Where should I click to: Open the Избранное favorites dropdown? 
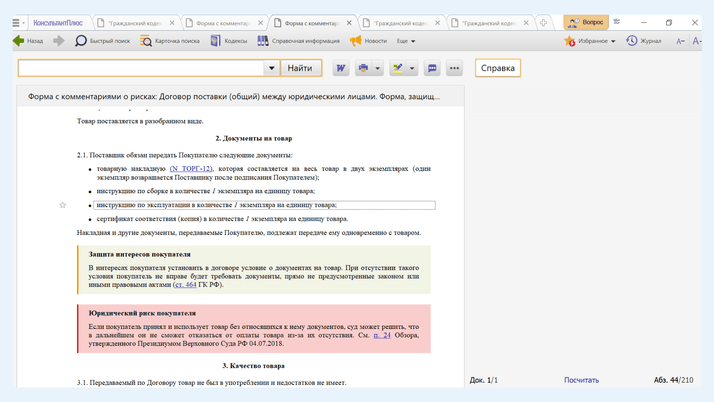coord(613,41)
